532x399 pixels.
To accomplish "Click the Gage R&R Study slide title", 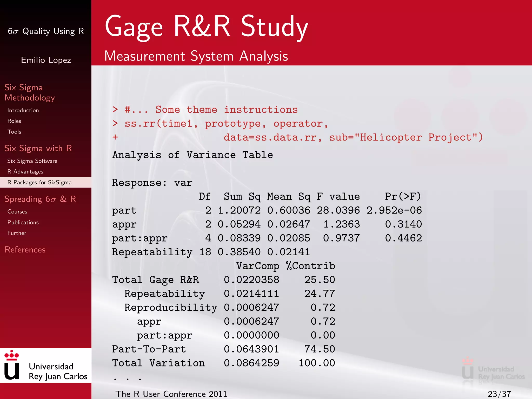I will pyautogui.click(x=207, y=27).
